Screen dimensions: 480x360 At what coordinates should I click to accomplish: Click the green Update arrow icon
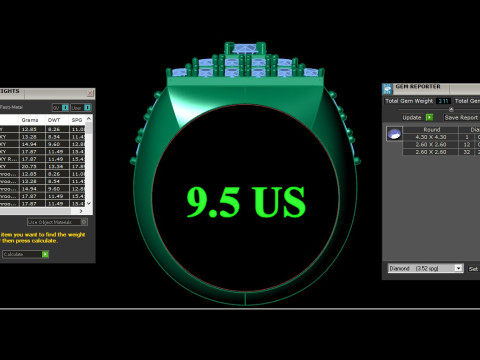tap(430, 117)
